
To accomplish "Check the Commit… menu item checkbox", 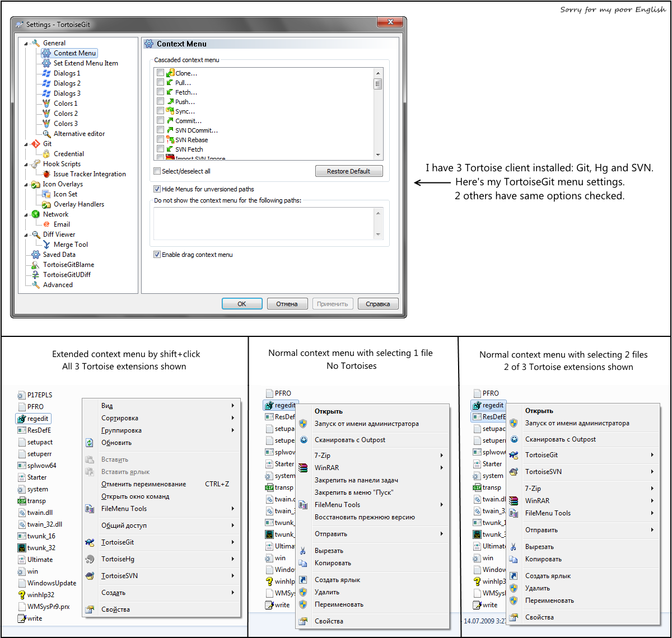I will (161, 120).
